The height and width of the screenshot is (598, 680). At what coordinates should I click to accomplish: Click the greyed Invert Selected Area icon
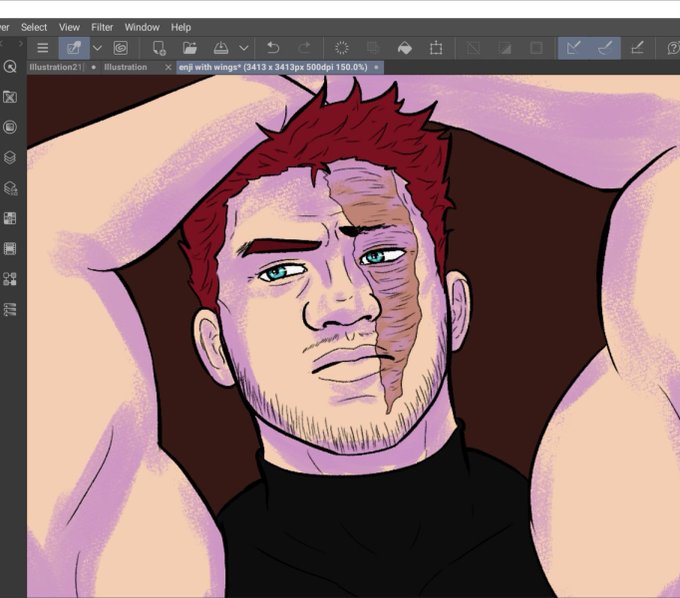tap(504, 48)
